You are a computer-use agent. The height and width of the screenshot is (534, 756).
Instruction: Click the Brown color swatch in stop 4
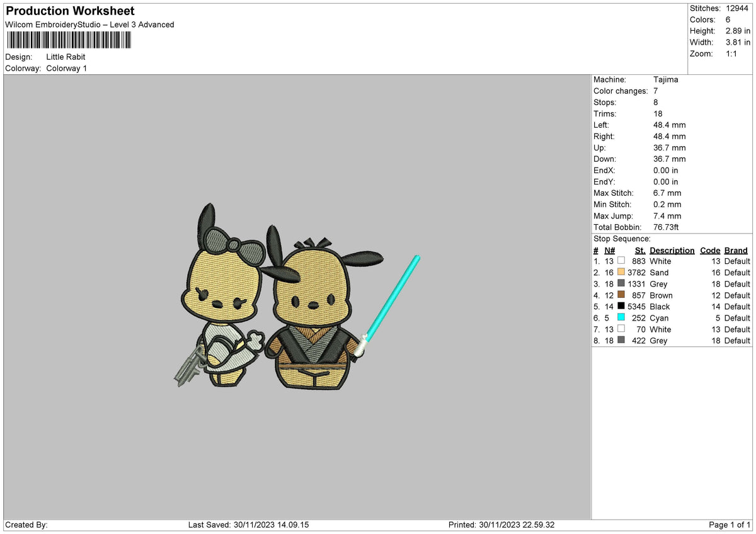621,295
